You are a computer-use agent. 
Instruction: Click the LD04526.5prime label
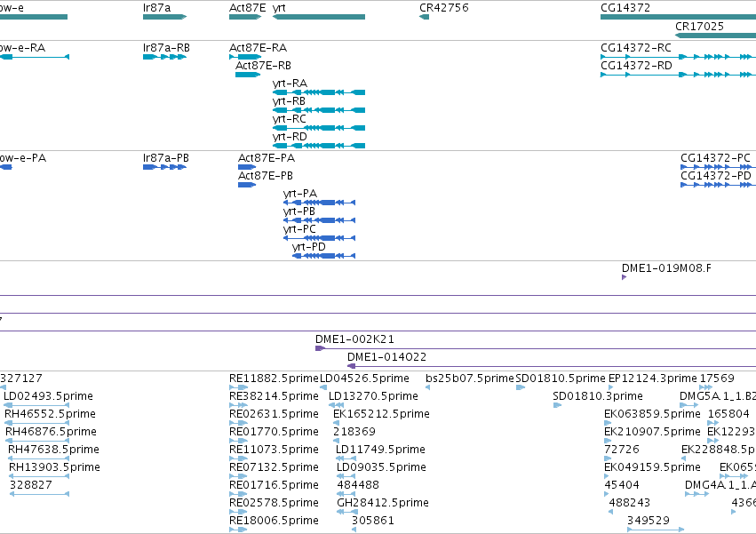(364, 379)
